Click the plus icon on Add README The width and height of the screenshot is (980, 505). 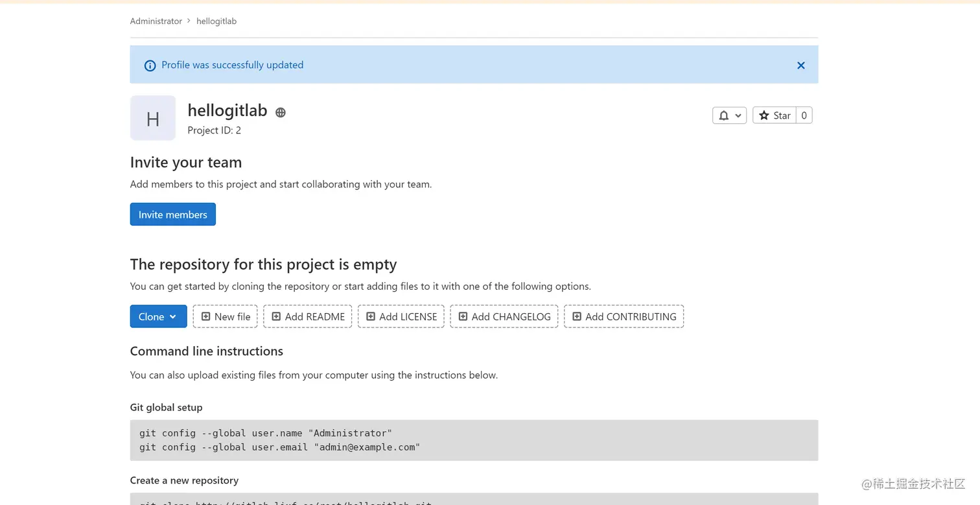(x=276, y=316)
